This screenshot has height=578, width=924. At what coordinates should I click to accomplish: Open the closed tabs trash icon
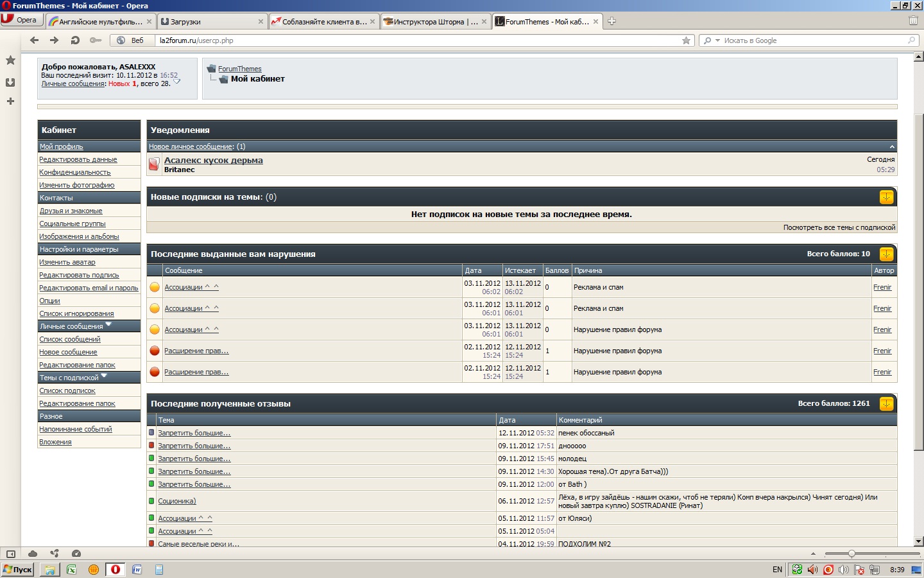(913, 21)
